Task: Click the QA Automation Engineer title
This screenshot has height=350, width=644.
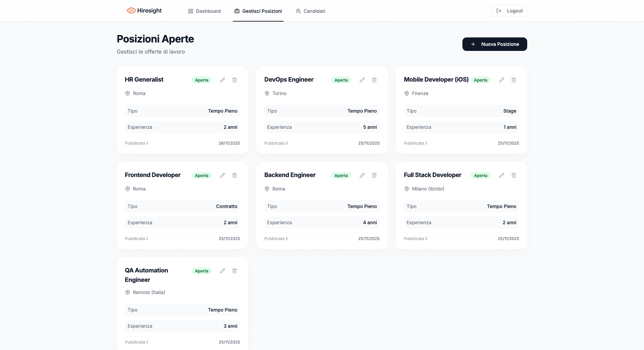Action: [x=146, y=275]
